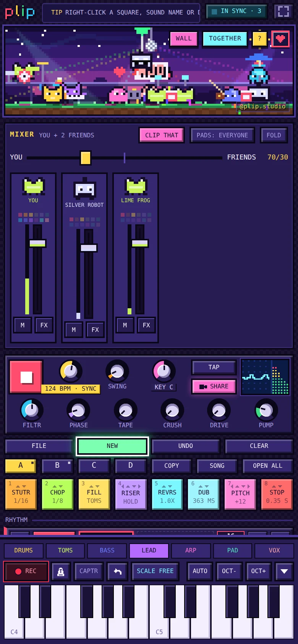
Task: Click the pink blob character on stage
Action: pos(118,95)
